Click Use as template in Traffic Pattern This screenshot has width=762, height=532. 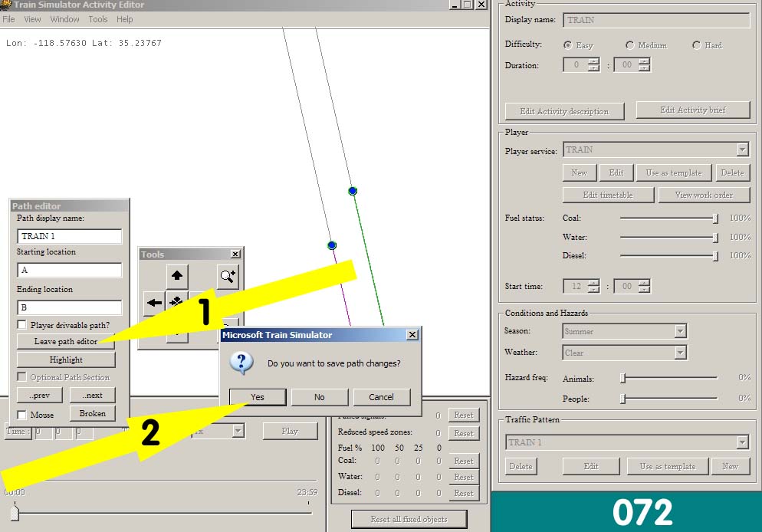[668, 466]
